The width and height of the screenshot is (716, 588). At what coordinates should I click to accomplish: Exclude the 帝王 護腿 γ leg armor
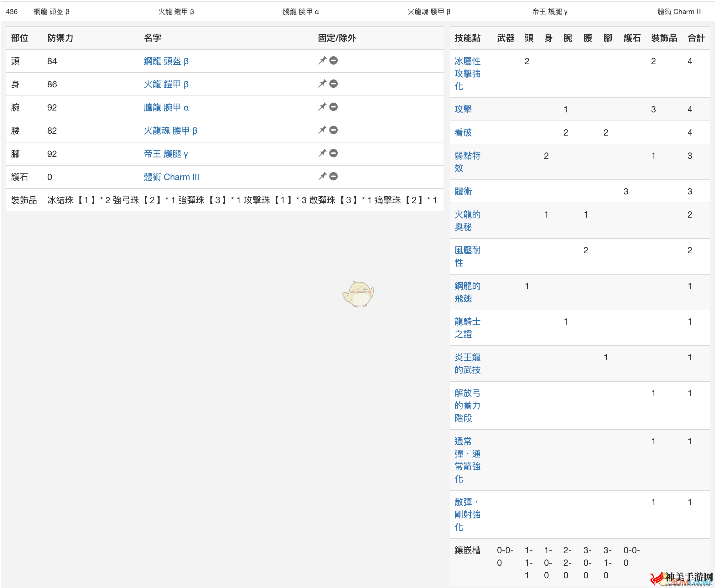tap(334, 153)
